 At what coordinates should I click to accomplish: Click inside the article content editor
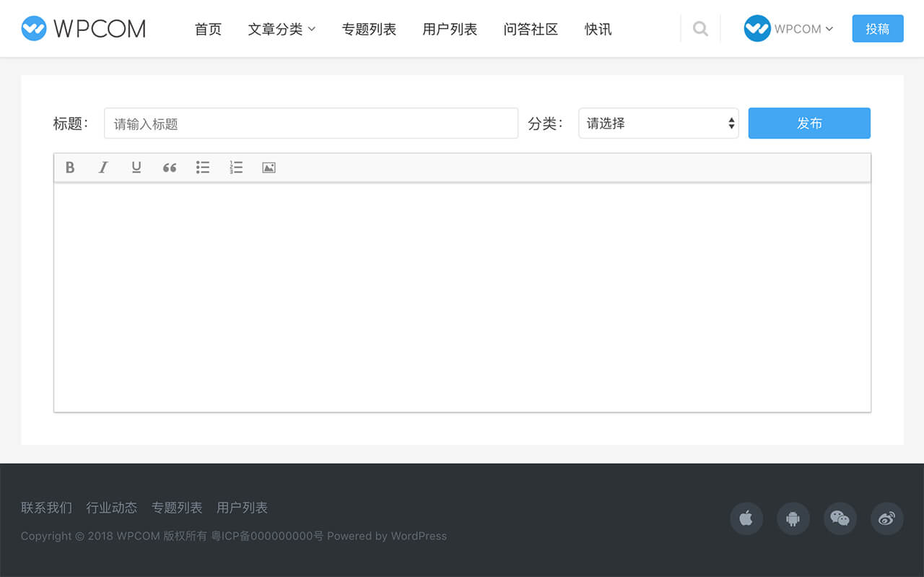click(462, 297)
